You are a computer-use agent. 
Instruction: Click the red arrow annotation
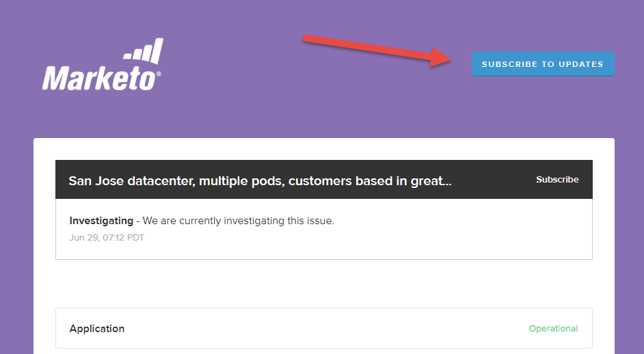[377, 51]
